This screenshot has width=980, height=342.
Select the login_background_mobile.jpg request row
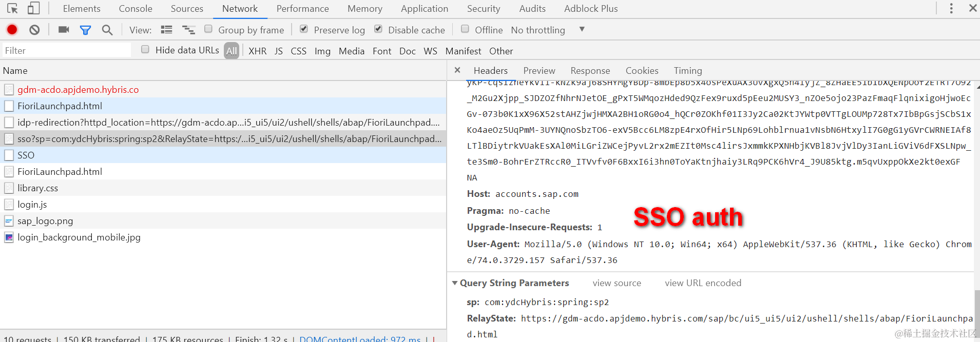(x=223, y=237)
